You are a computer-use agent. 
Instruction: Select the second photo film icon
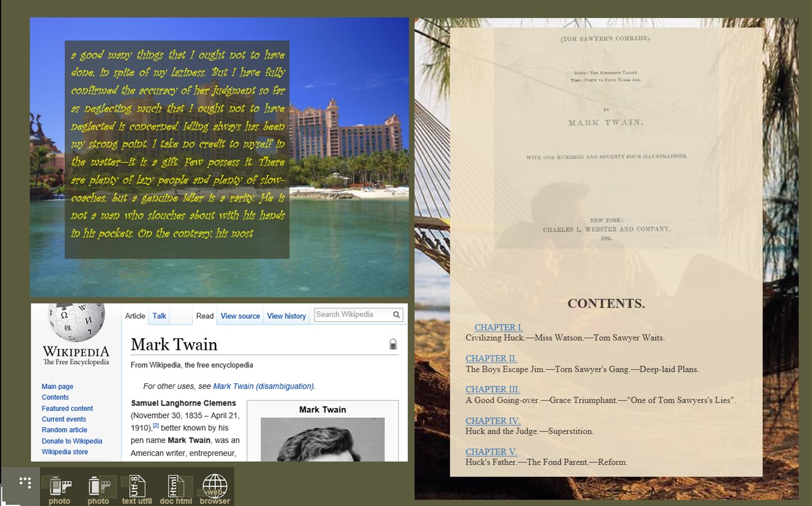[x=98, y=487]
